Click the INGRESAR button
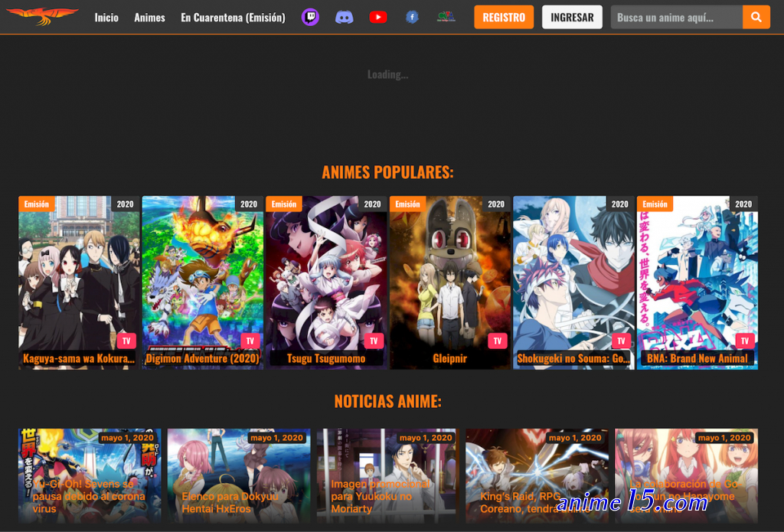Screen dimensions: 784x532 (x=572, y=17)
